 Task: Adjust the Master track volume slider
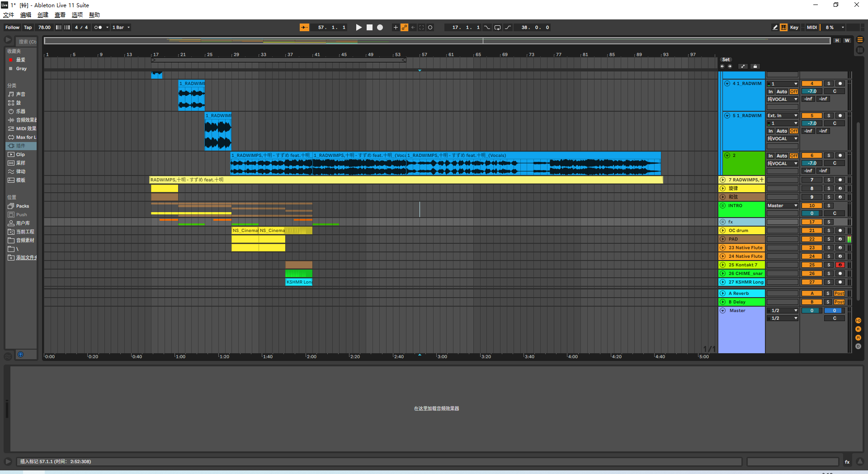coord(811,311)
